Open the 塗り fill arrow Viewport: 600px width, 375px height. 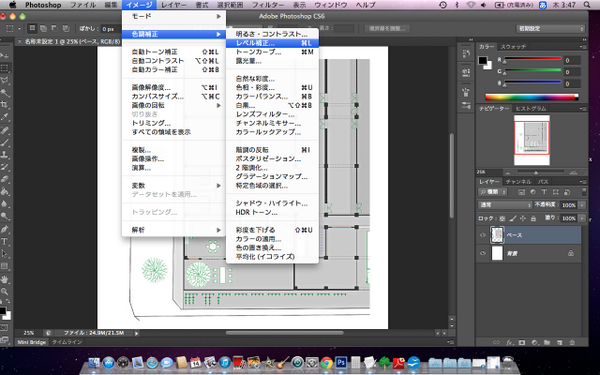[582, 218]
